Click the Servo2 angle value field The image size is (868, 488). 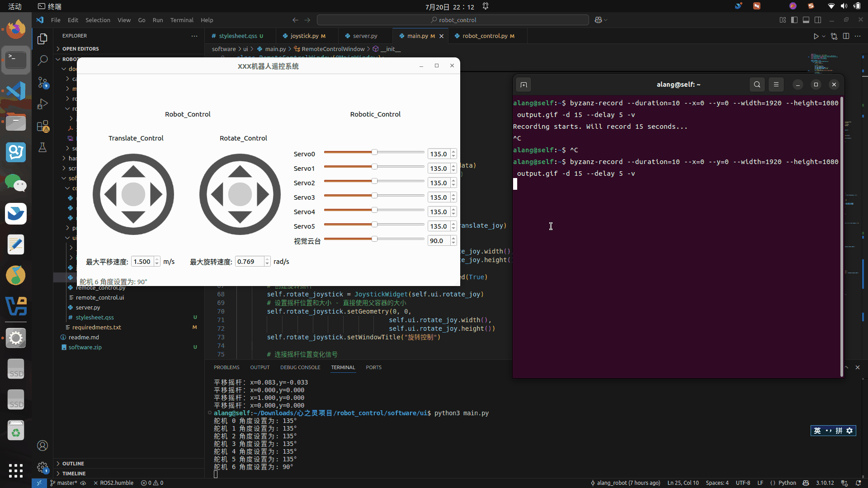439,183
